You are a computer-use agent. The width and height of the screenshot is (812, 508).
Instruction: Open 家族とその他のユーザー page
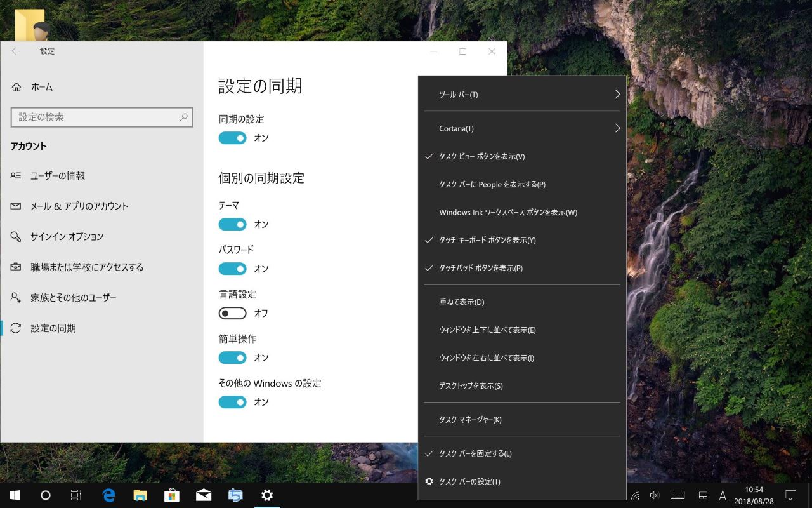click(x=101, y=298)
